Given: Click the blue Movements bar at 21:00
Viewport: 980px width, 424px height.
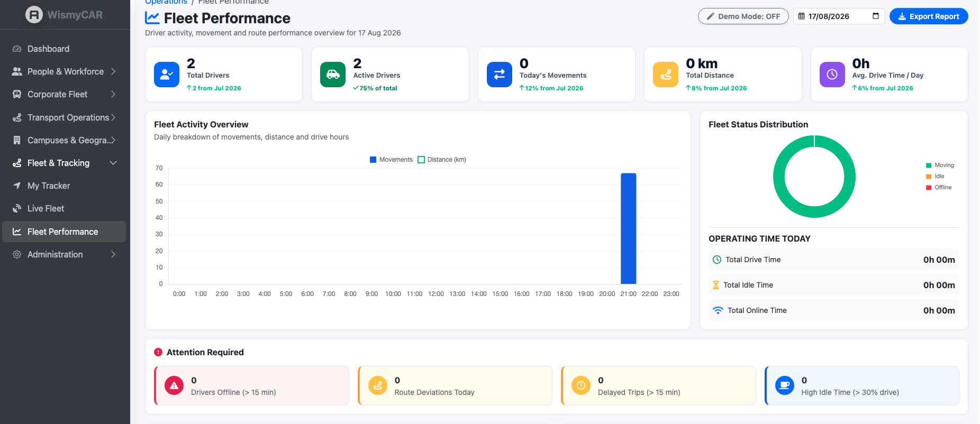Looking at the screenshot, I should (628, 228).
